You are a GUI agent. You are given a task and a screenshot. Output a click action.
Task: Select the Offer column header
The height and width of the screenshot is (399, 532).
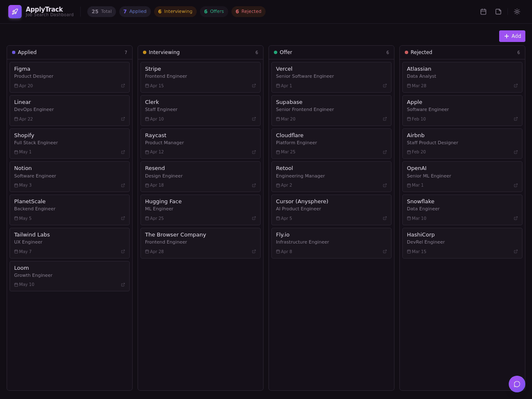[x=331, y=52]
